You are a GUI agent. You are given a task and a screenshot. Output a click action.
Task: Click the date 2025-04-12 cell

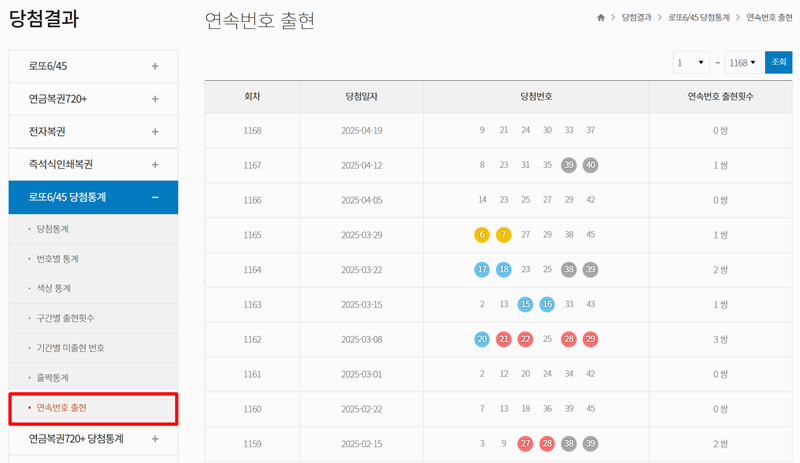point(361,165)
